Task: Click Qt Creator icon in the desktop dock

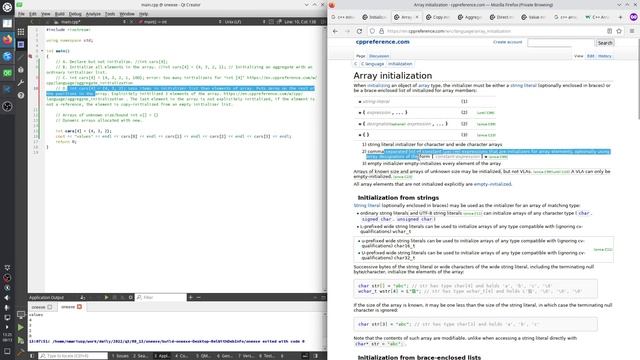Action: pos(7,73)
